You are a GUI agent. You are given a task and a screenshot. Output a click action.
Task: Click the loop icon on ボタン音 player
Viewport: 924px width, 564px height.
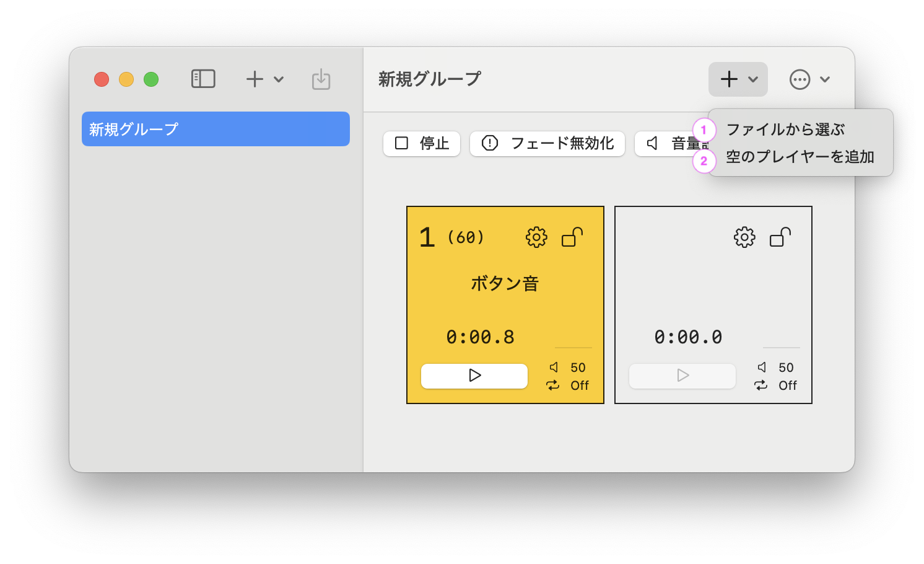[x=552, y=386]
